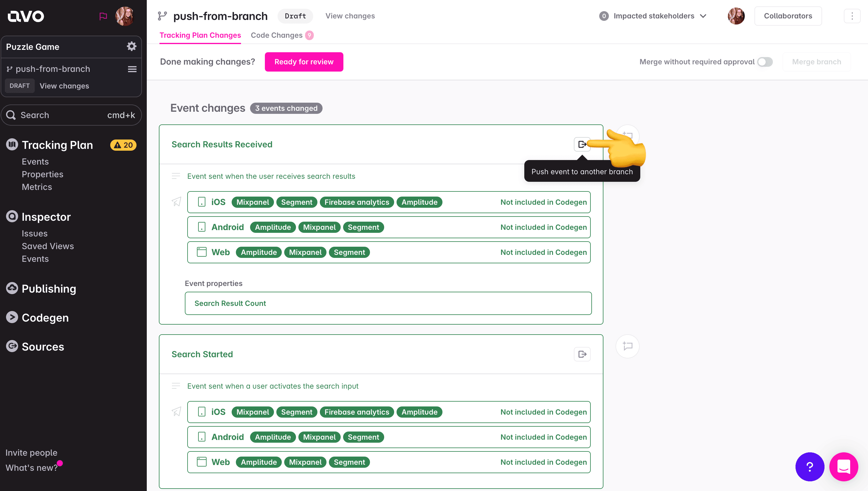The image size is (868, 491).
Task: Click the Ready for review button
Action: pyautogui.click(x=304, y=62)
